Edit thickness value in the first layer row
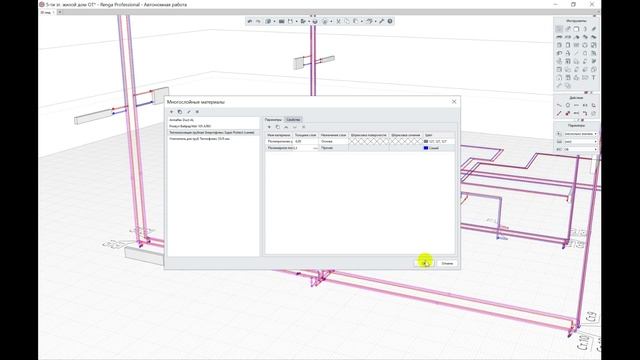 pos(306,141)
